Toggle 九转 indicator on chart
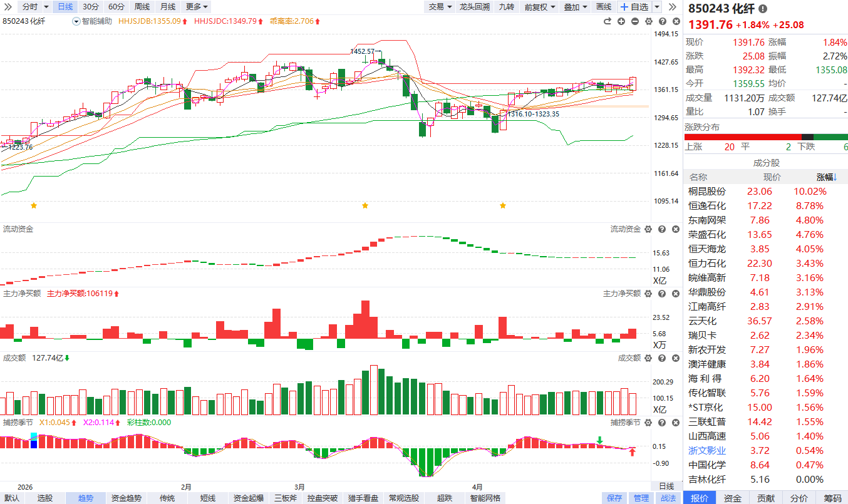The height and width of the screenshot is (504, 848). coord(506,7)
